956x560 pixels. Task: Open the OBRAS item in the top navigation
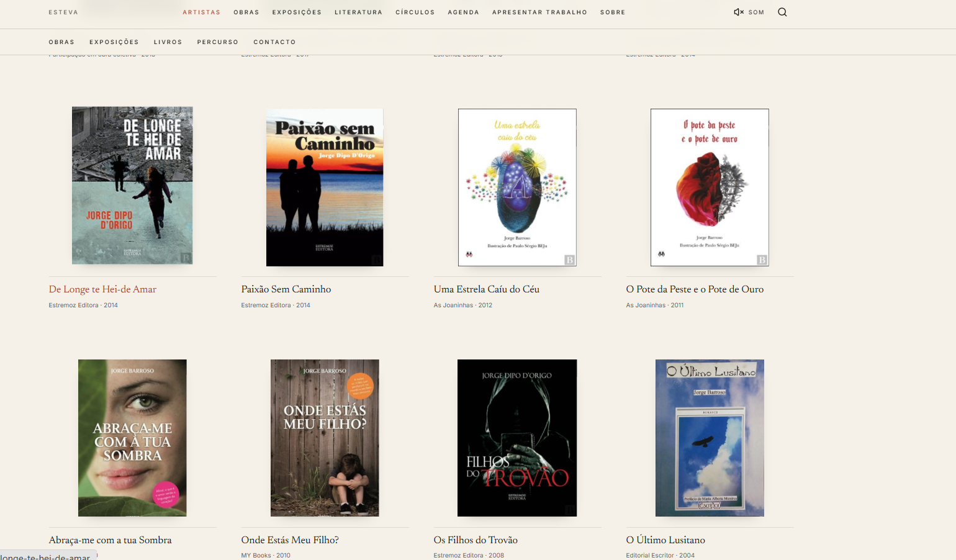pos(246,12)
